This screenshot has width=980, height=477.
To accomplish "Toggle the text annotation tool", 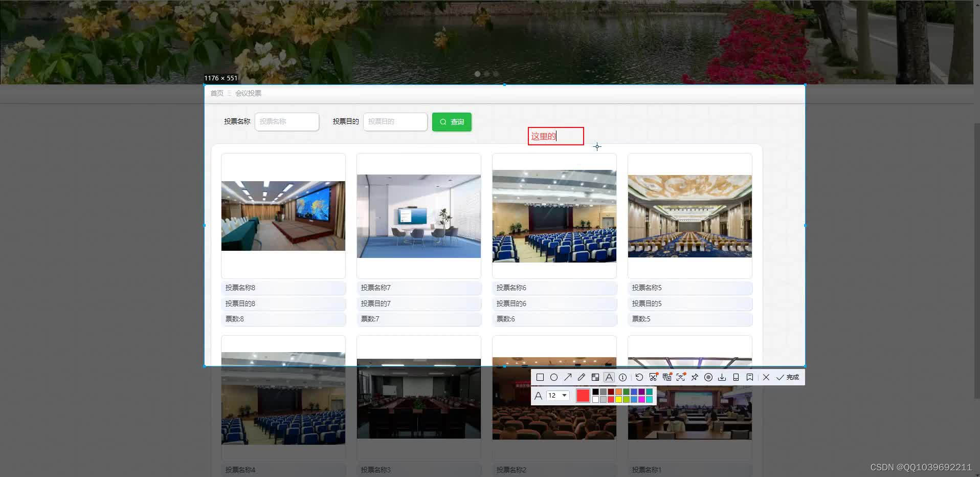I will (x=609, y=377).
